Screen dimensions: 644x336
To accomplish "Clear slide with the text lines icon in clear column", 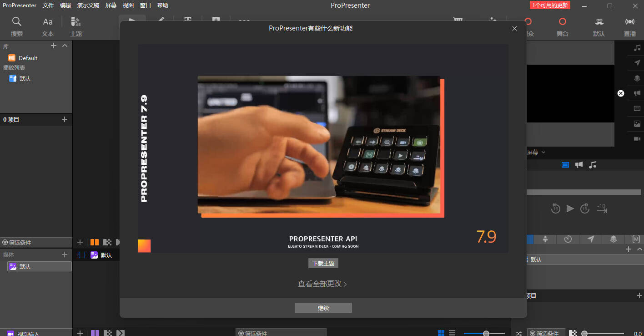I will [x=637, y=108].
